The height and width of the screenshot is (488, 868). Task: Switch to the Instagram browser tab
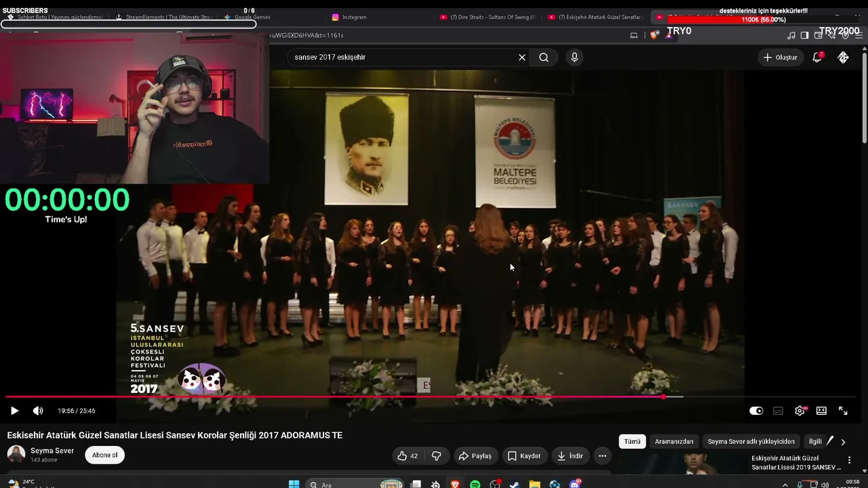click(381, 17)
